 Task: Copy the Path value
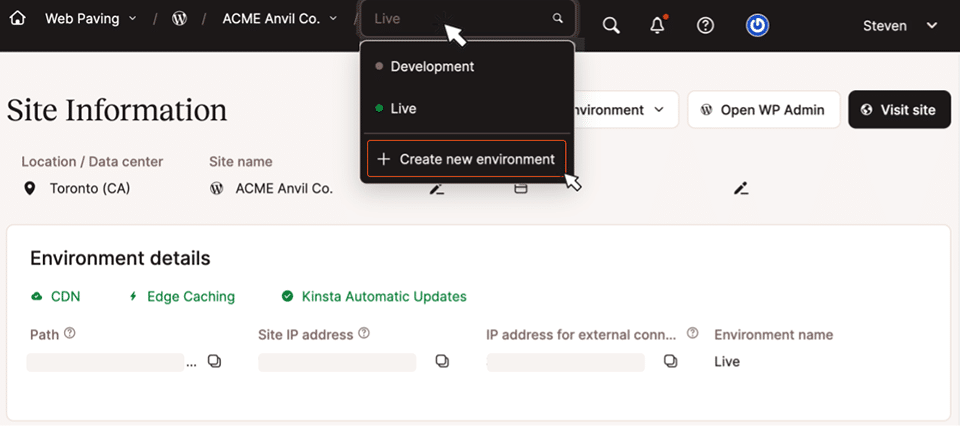tap(214, 361)
